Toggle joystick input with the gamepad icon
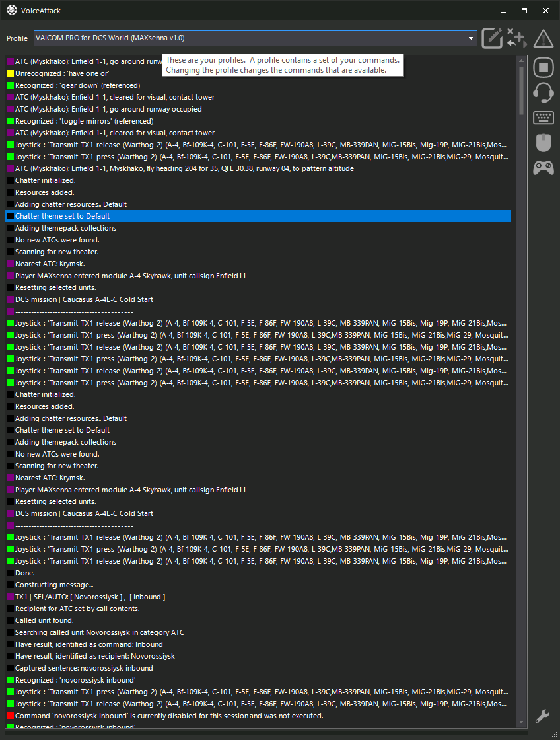The width and height of the screenshot is (560, 740). pyautogui.click(x=543, y=168)
